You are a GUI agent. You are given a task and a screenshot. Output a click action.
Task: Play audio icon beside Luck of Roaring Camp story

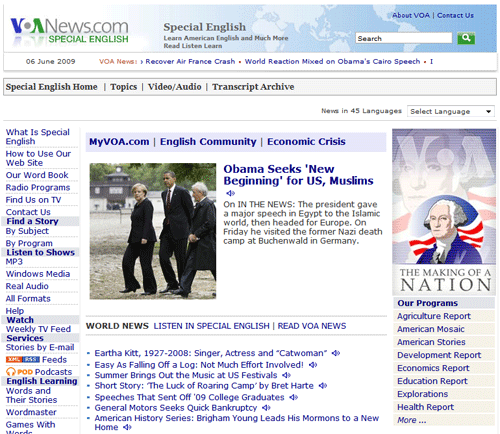coord(323,386)
